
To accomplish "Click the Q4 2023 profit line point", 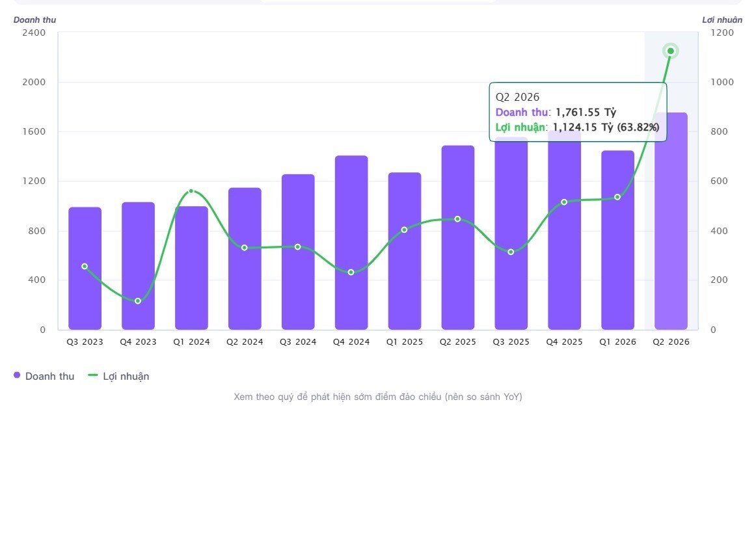I will 138,301.
